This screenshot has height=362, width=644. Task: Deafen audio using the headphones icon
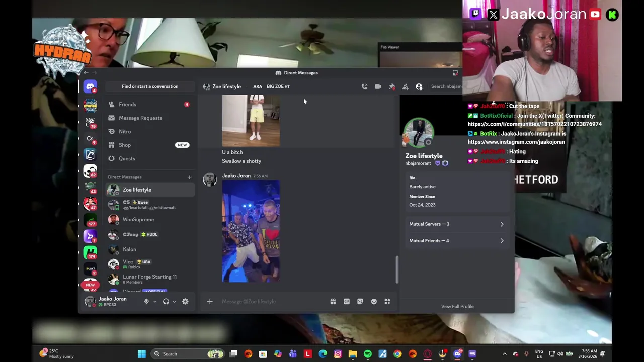tap(166, 301)
